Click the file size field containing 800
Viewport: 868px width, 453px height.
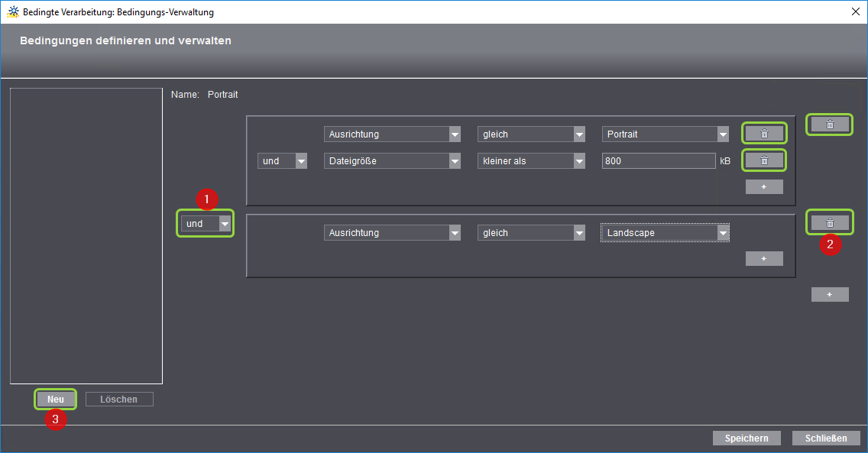(x=657, y=161)
